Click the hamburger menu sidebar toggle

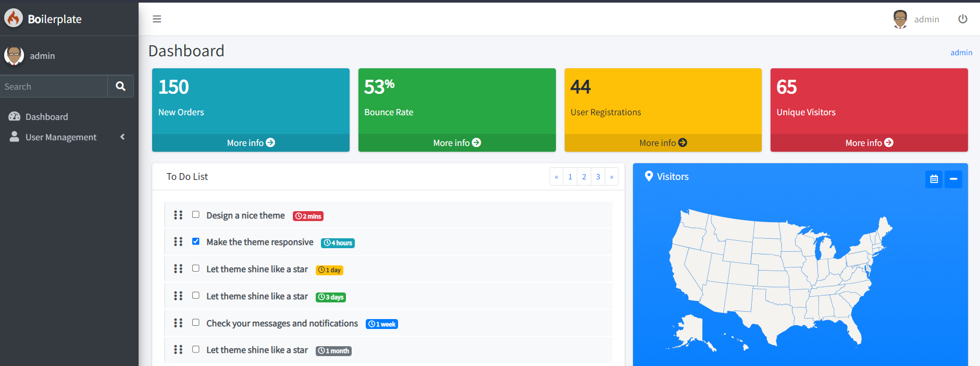(x=157, y=19)
